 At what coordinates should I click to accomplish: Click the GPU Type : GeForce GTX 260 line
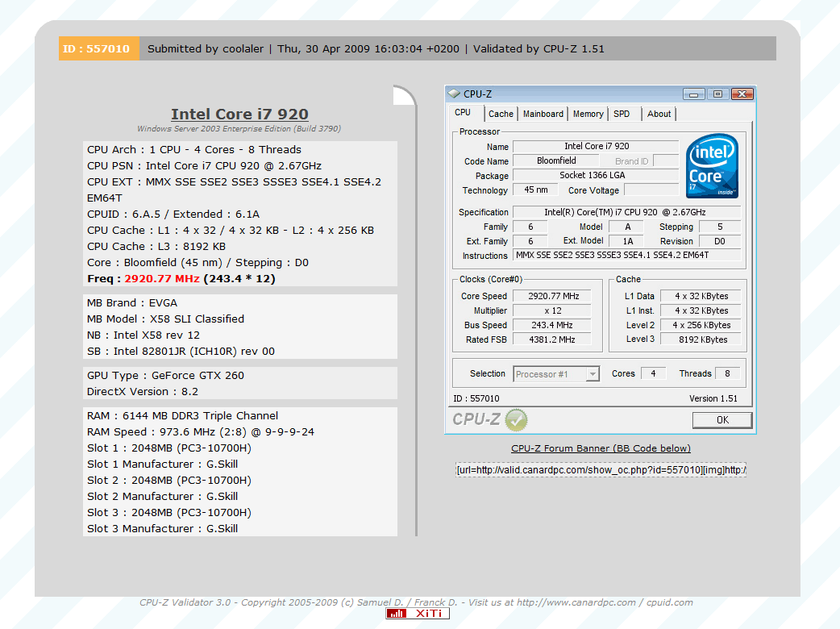[165, 376]
